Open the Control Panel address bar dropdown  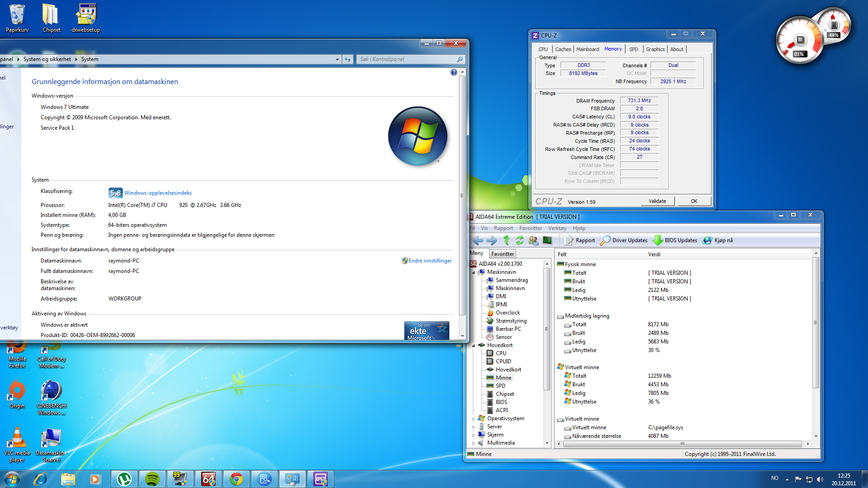337,59
